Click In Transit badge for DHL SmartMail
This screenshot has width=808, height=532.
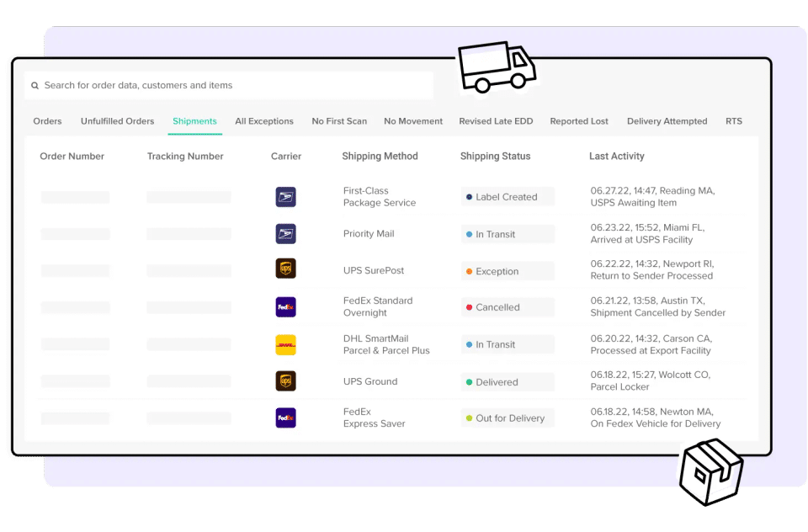click(x=508, y=344)
